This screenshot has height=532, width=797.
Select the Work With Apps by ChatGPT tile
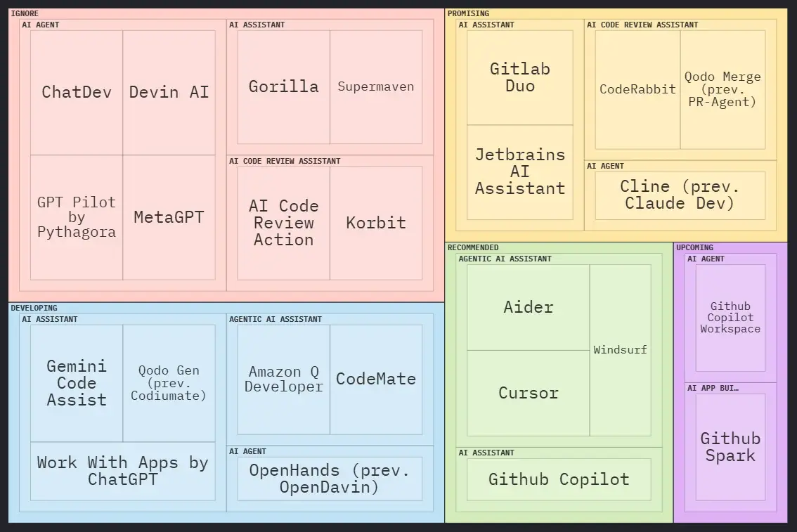(x=122, y=471)
